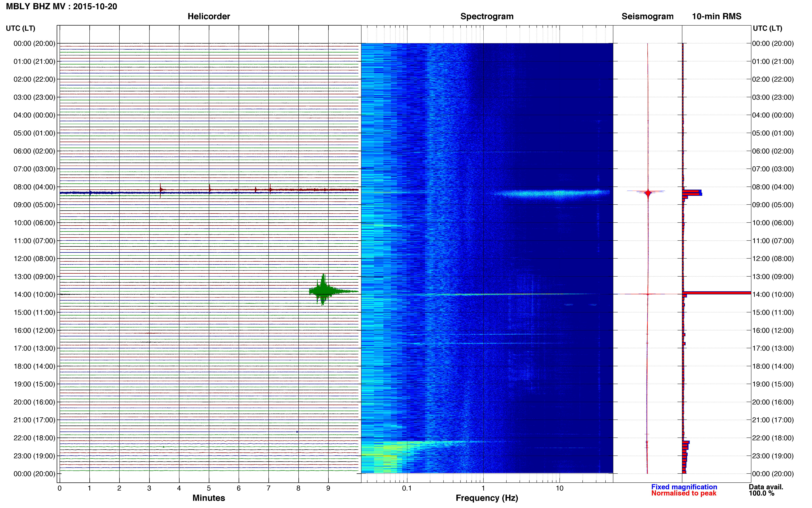This screenshot has width=812, height=508.
Task: Click the right '13:00 (09:00)' time label
Action: (x=773, y=277)
